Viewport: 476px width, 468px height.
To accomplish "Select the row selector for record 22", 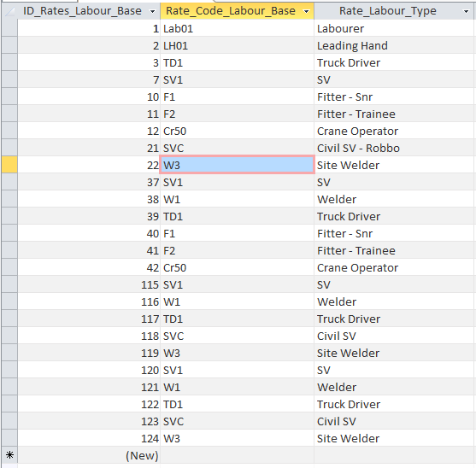I will point(9,165).
